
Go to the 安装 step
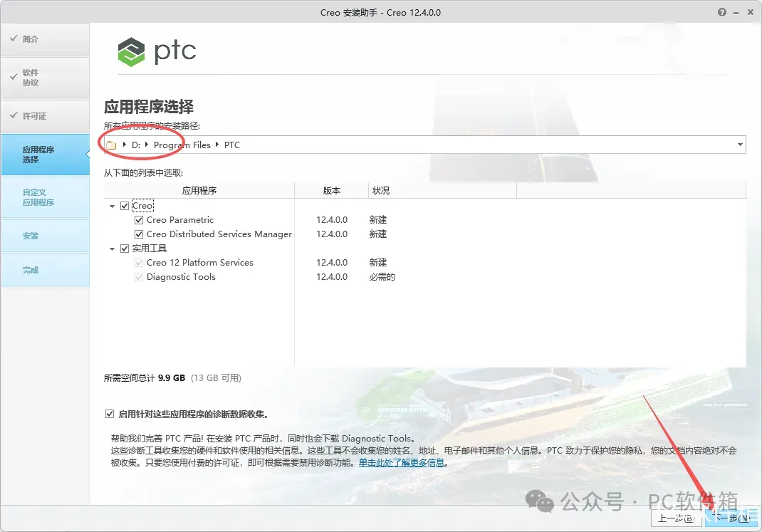(x=45, y=236)
